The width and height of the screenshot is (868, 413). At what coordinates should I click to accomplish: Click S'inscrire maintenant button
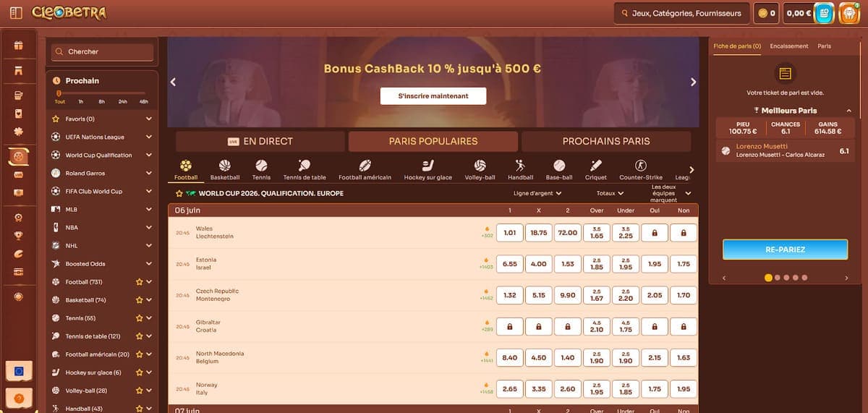point(433,95)
